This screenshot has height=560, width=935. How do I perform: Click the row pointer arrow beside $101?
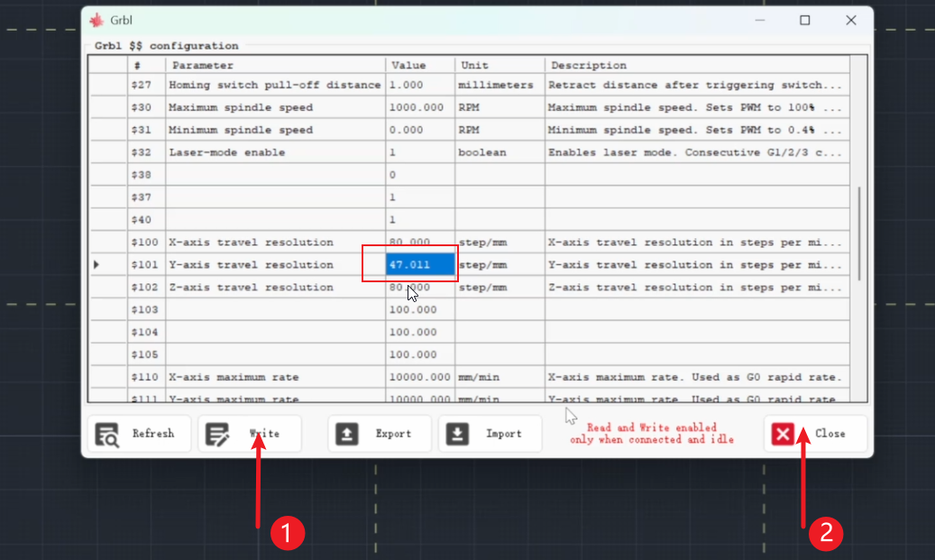point(96,265)
